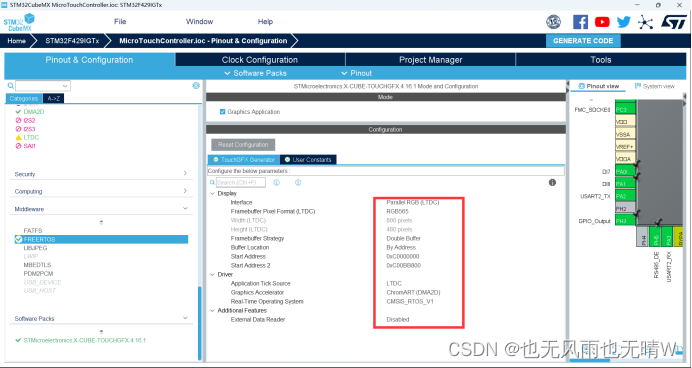Viewport: 692px width, 368px height.
Task: Select PDM2PCM middleware
Action: click(x=38, y=274)
